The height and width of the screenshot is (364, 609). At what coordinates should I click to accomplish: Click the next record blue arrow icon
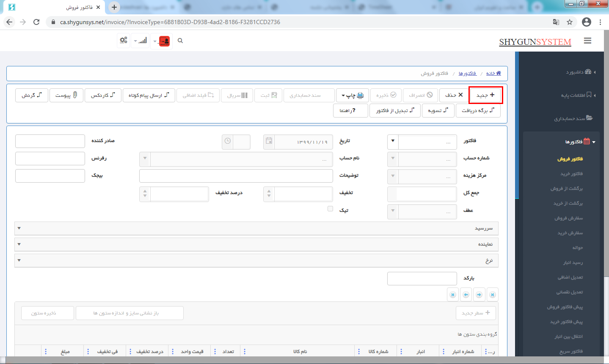click(479, 294)
